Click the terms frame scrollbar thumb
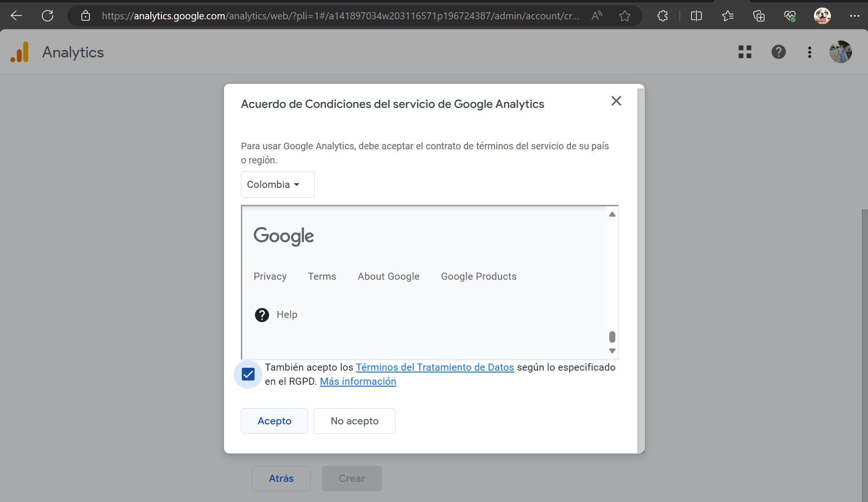The width and height of the screenshot is (868, 502). (x=612, y=337)
